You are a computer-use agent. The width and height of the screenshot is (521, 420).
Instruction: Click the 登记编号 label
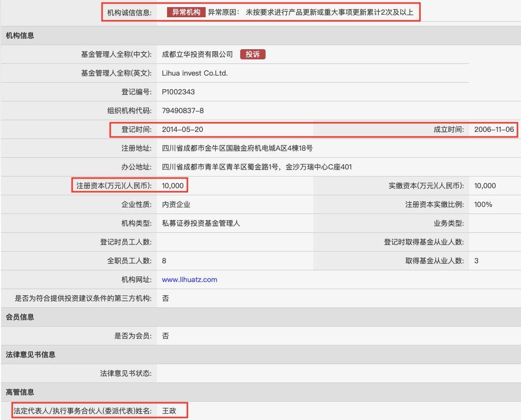(137, 92)
